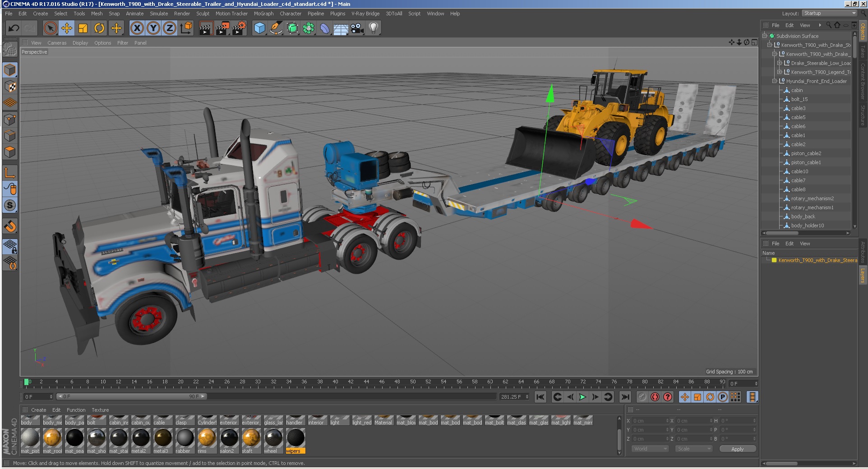Image resolution: width=868 pixels, height=469 pixels.
Task: Render the active view
Action: [x=206, y=28]
